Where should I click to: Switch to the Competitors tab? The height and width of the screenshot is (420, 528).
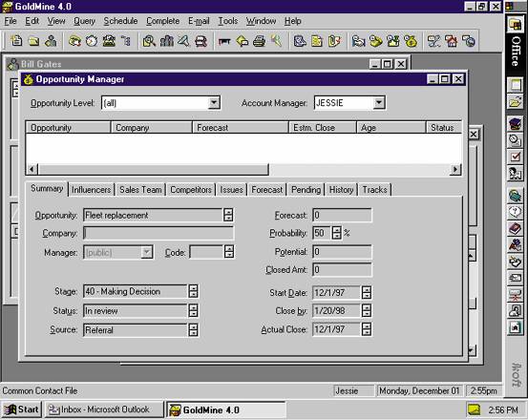click(191, 190)
